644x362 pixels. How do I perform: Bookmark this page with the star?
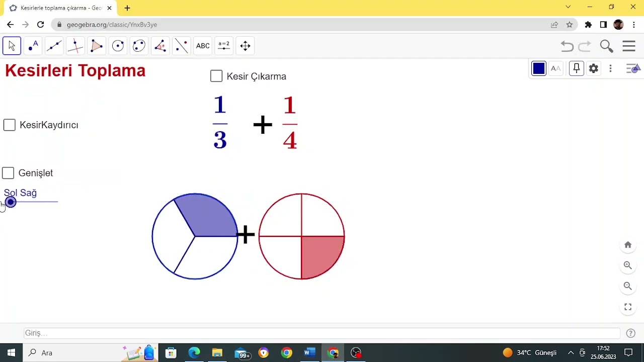point(570,25)
